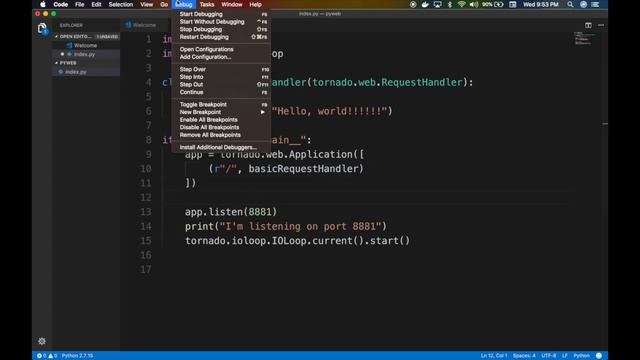Choose Install Additional Debuggers...
The width and height of the screenshot is (640, 360).
click(221, 147)
